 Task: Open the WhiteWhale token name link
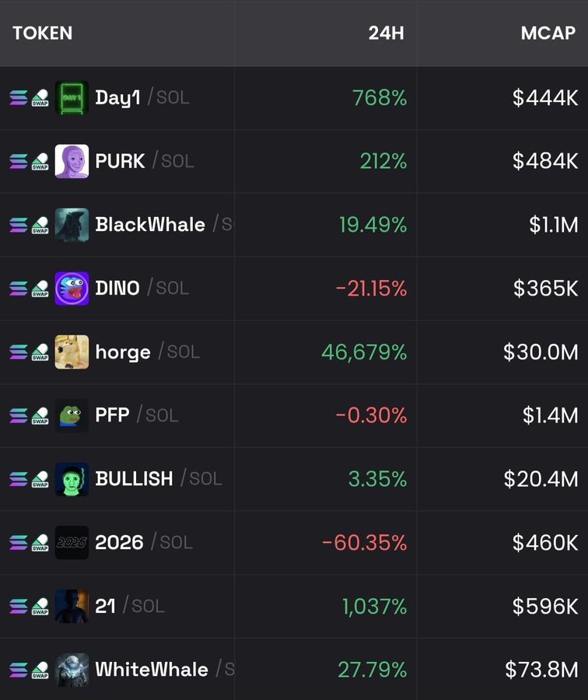coord(152,670)
